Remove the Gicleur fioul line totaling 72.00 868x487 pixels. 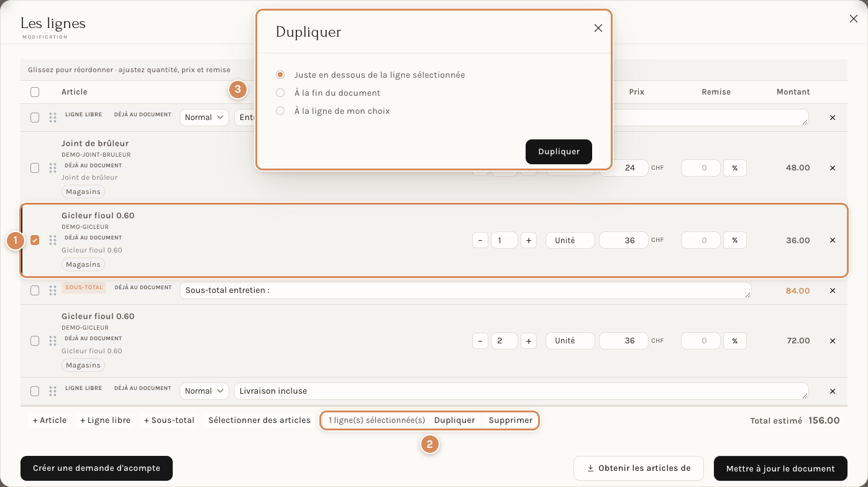[833, 341]
